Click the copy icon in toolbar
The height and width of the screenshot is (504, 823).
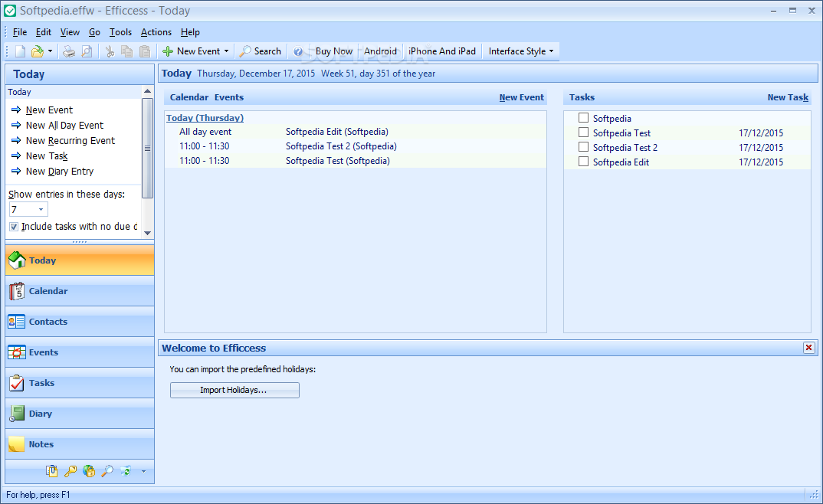127,51
